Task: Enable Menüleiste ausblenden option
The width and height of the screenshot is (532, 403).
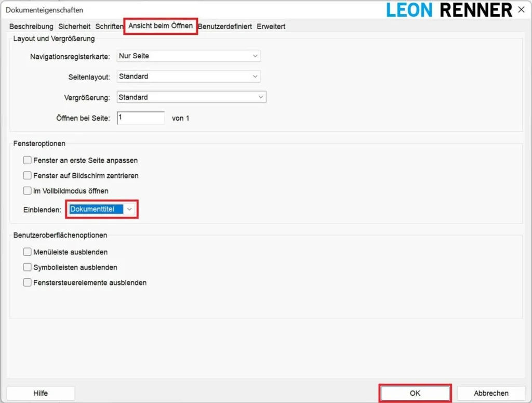Action: tap(28, 252)
